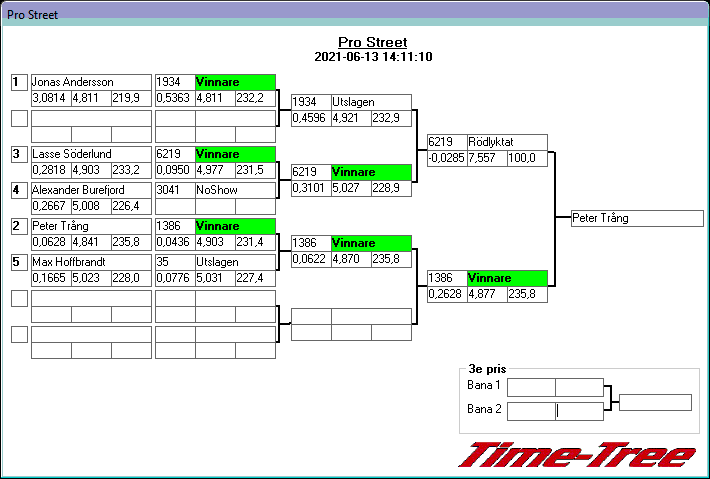Click the underlined Pro Street heading

click(x=372, y=42)
